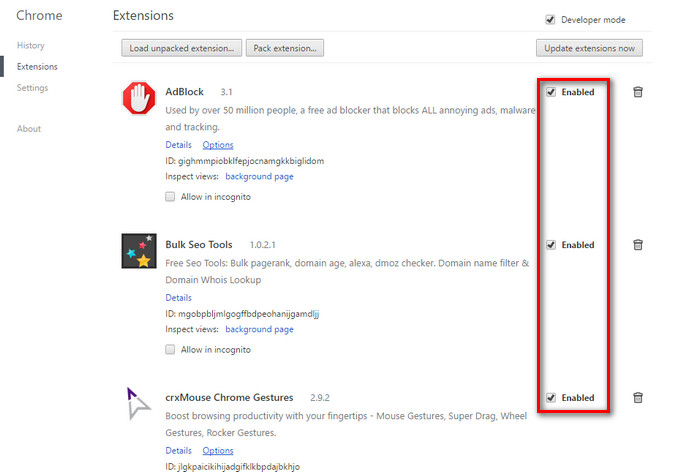This screenshot has width=700, height=472.
Task: Click the Pack extension button
Action: [x=285, y=48]
